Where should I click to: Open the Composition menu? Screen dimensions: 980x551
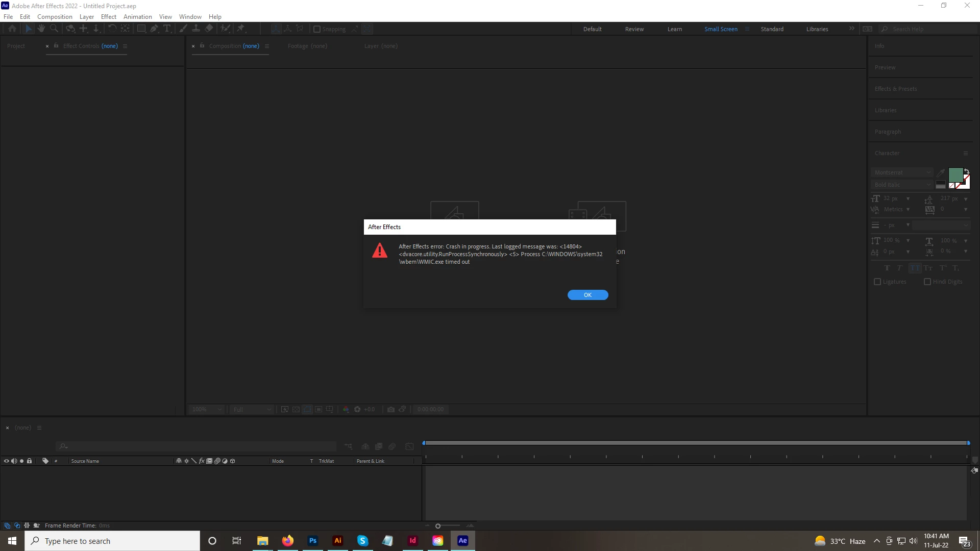(x=55, y=16)
